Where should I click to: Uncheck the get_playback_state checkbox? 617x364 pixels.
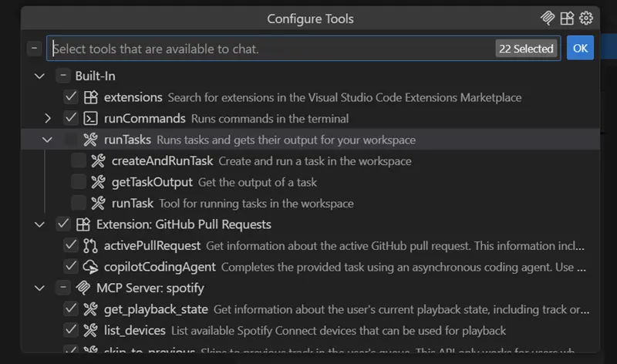point(71,309)
